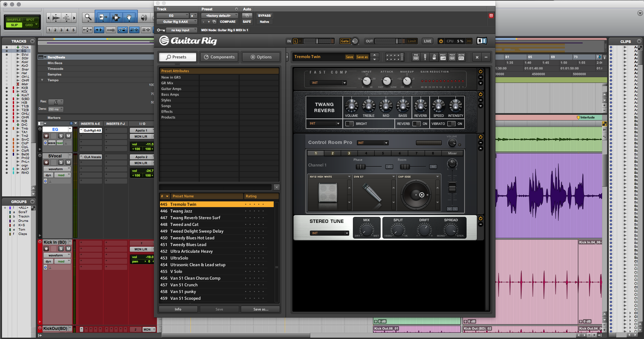Click the plugin target red button
The height and width of the screenshot is (339, 644).
491,15
